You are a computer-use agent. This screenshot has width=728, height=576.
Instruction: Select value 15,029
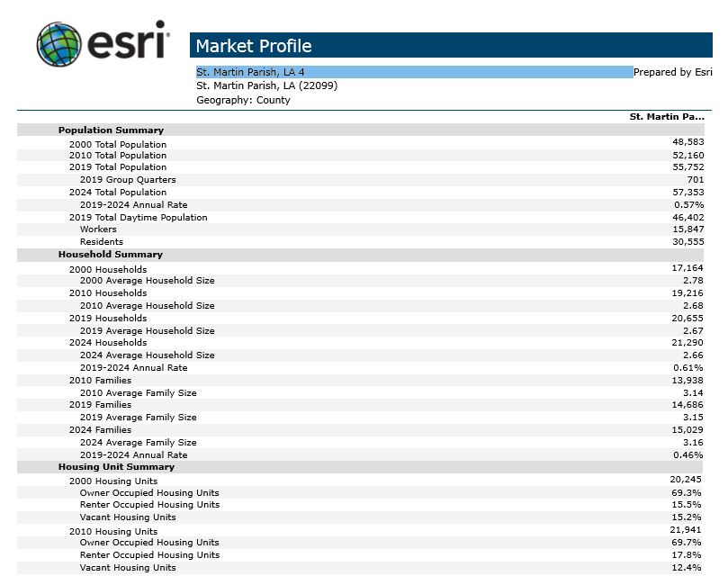(x=688, y=429)
